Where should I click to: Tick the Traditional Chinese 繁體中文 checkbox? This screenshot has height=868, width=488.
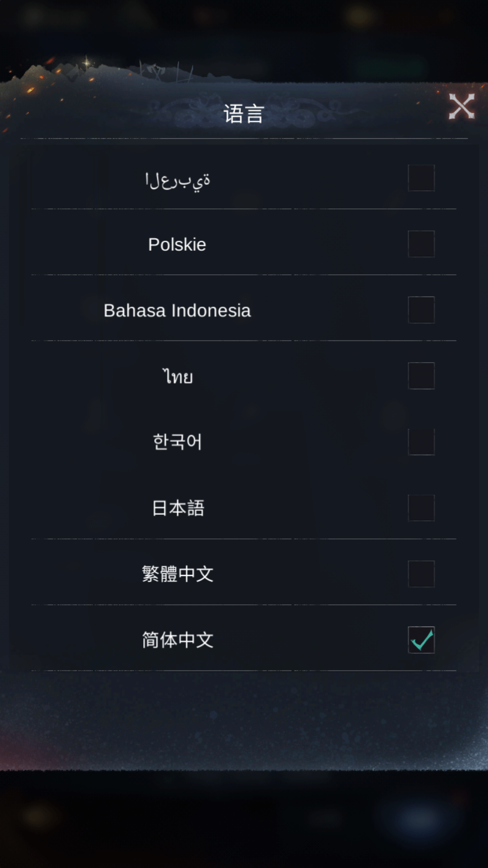pyautogui.click(x=421, y=574)
